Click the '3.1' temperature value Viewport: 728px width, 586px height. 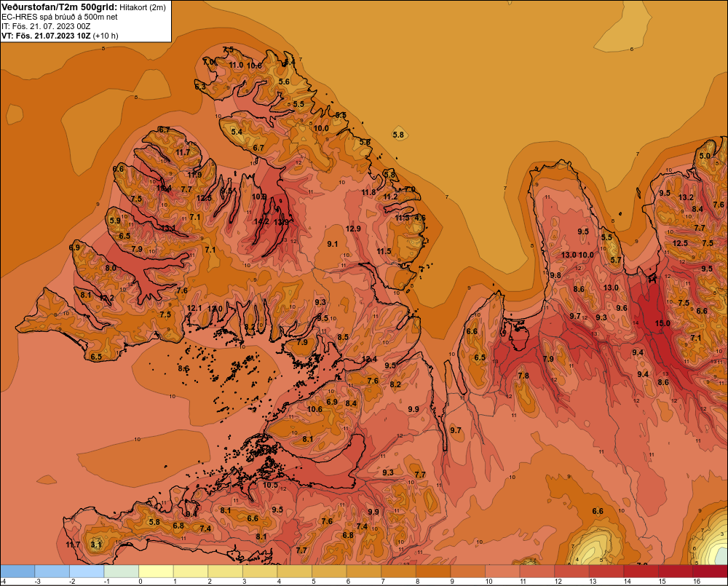tap(95, 545)
